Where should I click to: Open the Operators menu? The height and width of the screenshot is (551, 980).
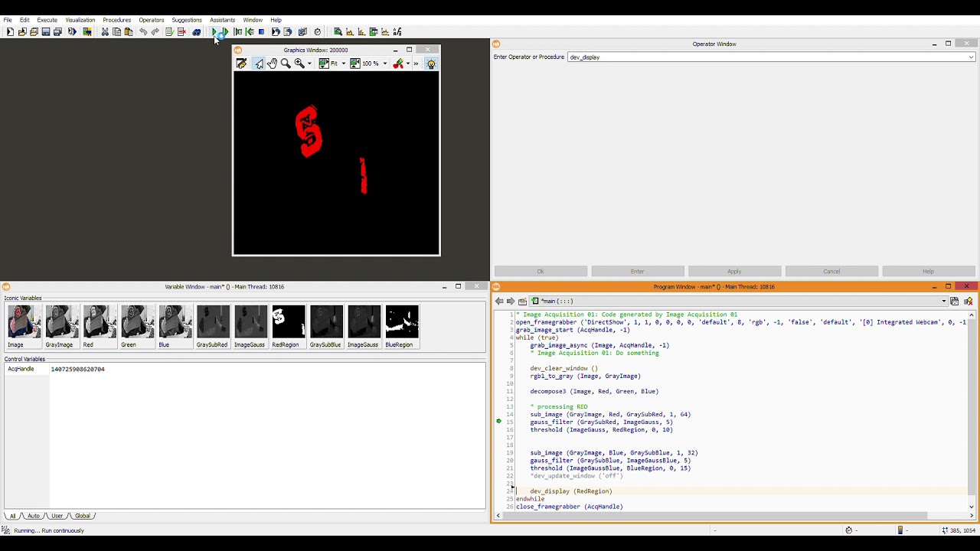click(x=151, y=20)
